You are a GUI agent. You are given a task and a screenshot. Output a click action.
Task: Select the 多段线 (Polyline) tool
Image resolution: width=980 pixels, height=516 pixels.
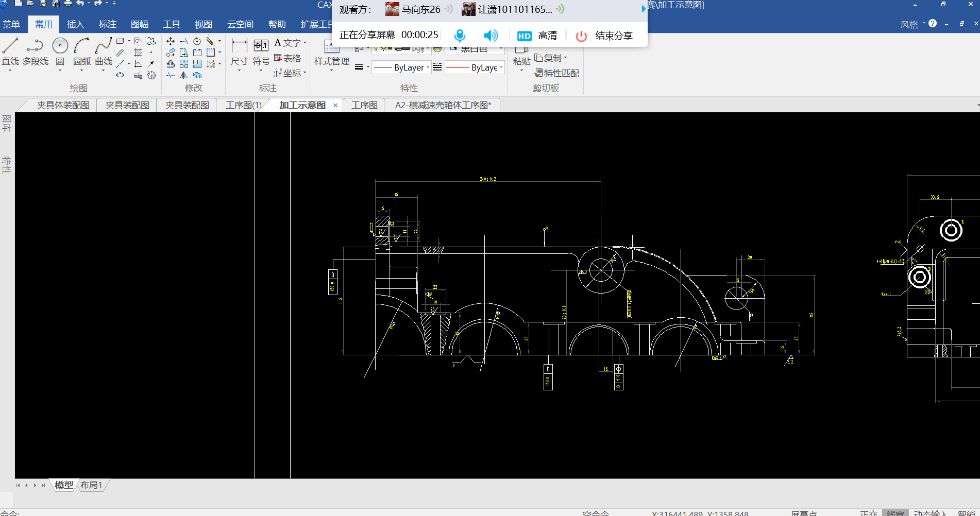[x=35, y=51]
